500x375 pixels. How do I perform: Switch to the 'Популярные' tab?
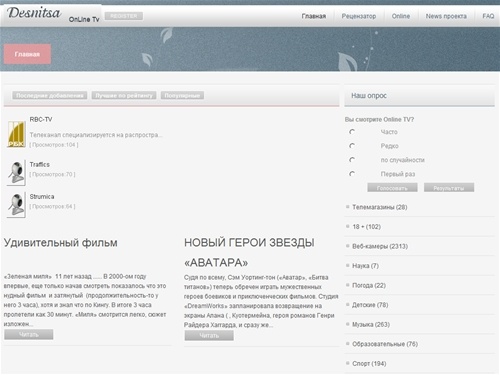[x=182, y=96]
